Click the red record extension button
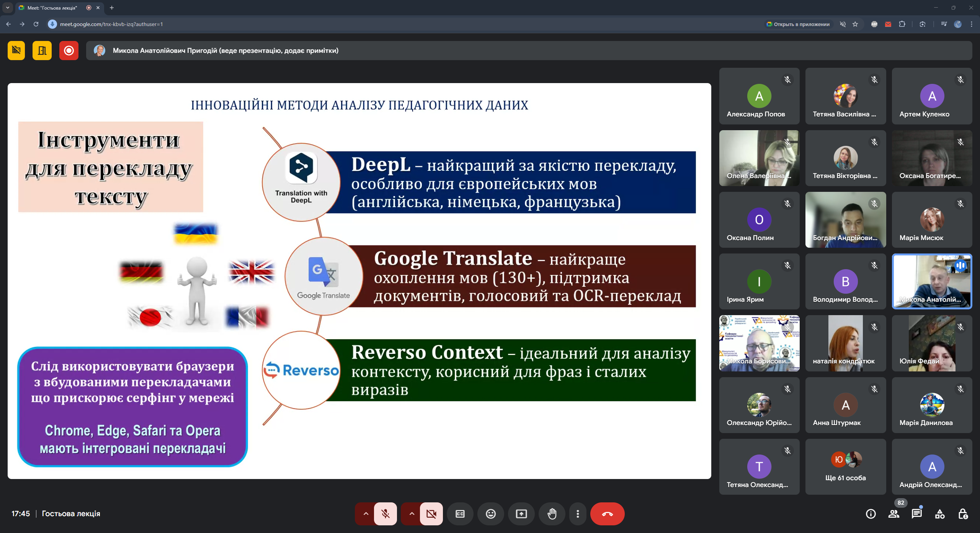The image size is (980, 533). 69,50
